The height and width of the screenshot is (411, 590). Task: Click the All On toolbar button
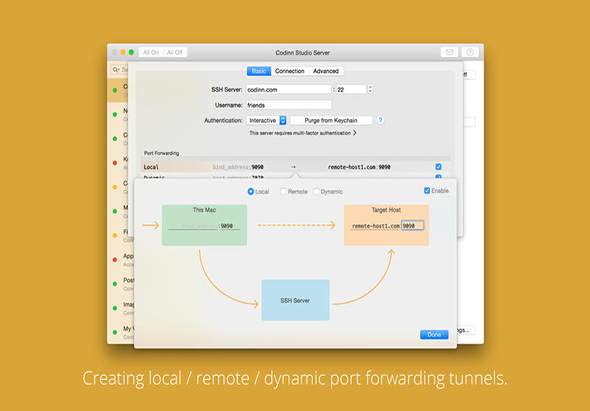pos(151,52)
